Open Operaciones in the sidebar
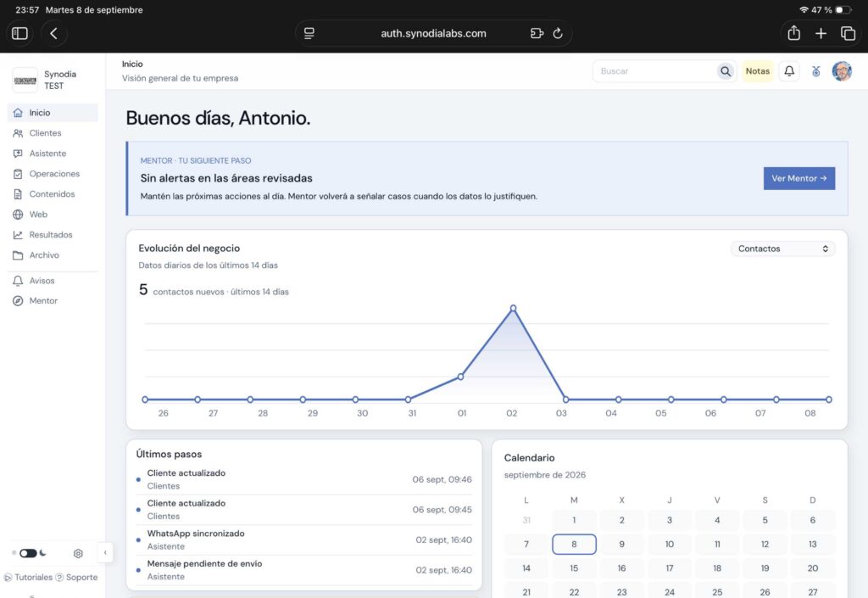 pos(53,174)
